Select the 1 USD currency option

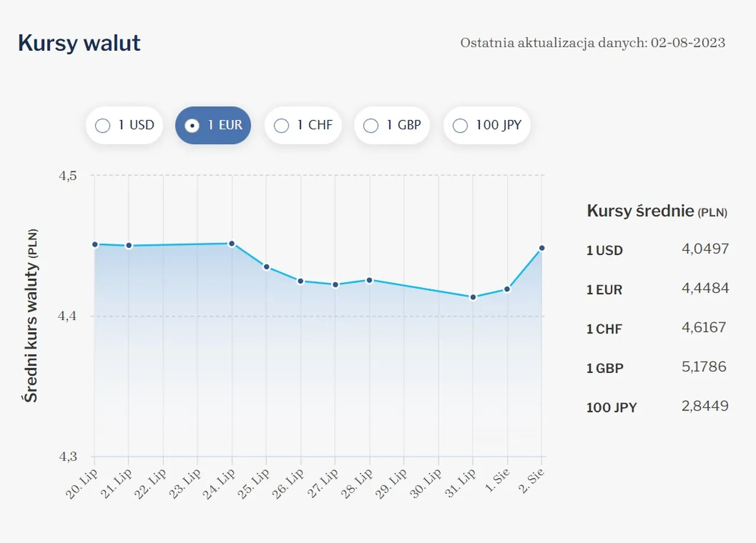(x=124, y=125)
